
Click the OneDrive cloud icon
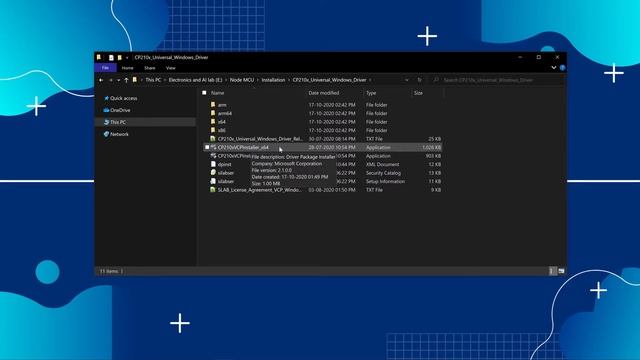(107, 110)
